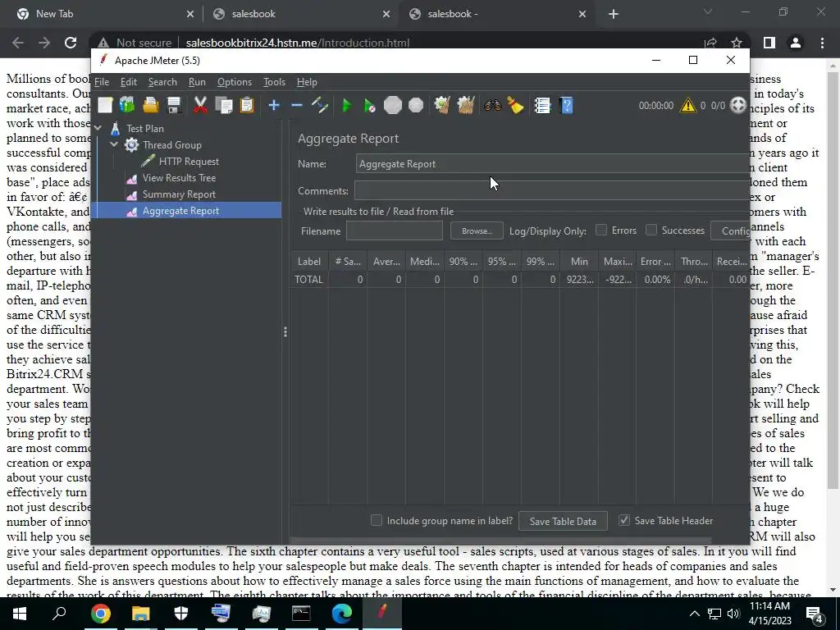
Task: Reload the Chrome page
Action: [71, 43]
